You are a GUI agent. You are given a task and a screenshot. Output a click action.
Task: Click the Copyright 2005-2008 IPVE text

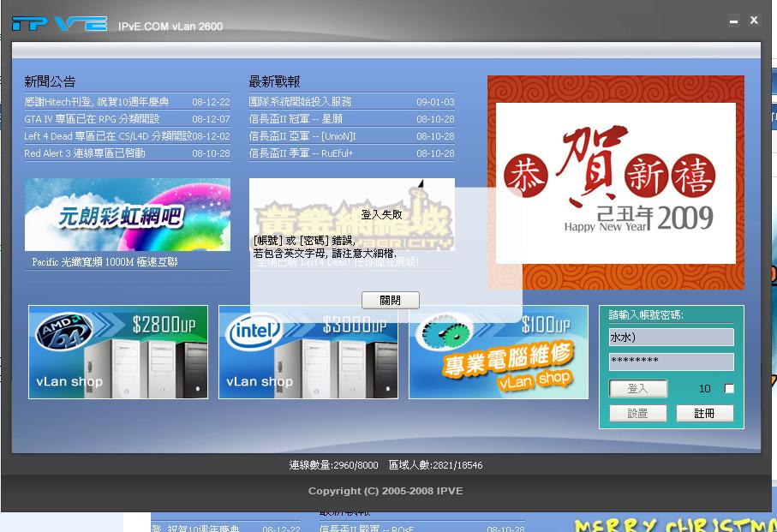[386, 491]
